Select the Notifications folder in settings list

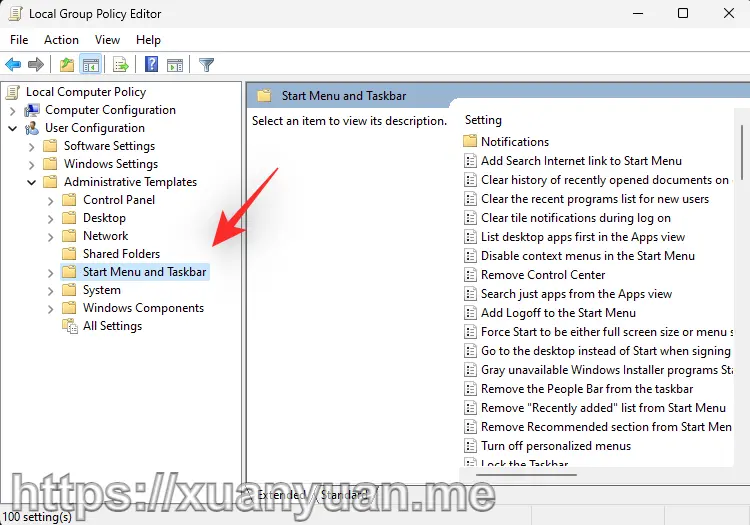coord(514,142)
